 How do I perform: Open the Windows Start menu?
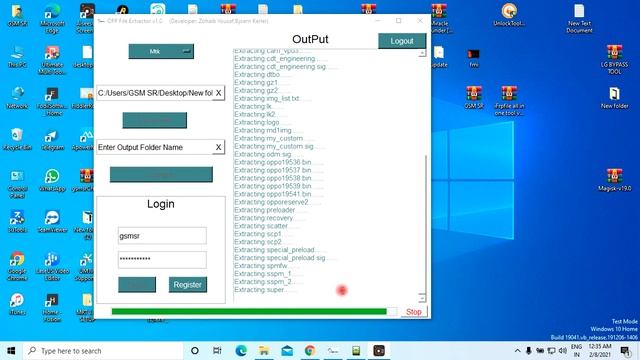click(x=11, y=351)
